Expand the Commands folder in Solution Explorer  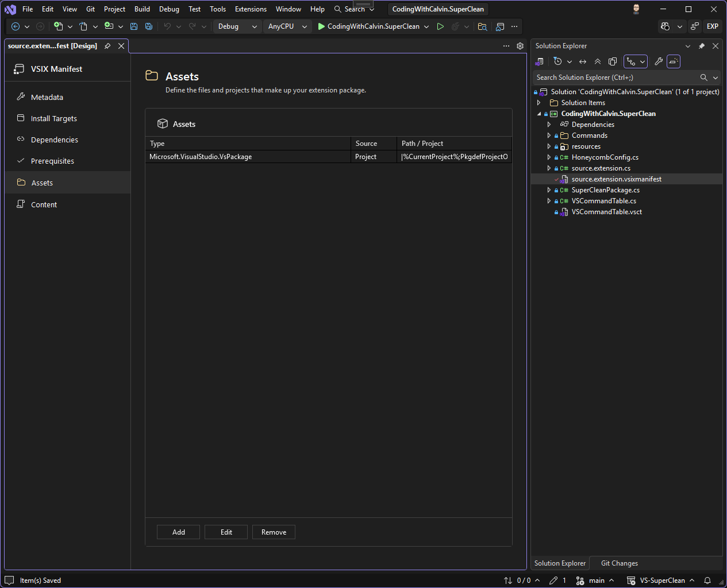549,136
